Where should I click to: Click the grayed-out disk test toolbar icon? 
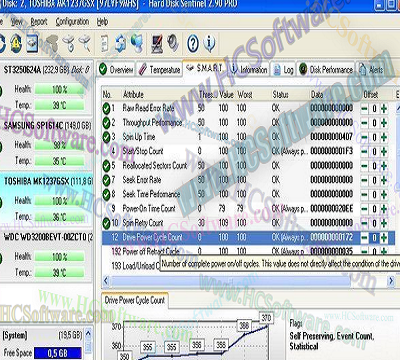click(52, 43)
